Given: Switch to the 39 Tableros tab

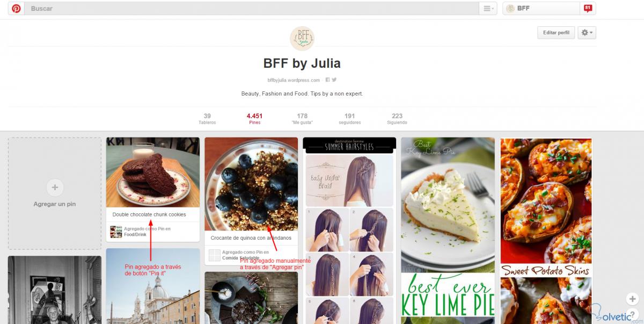Looking at the screenshot, I should click(207, 119).
